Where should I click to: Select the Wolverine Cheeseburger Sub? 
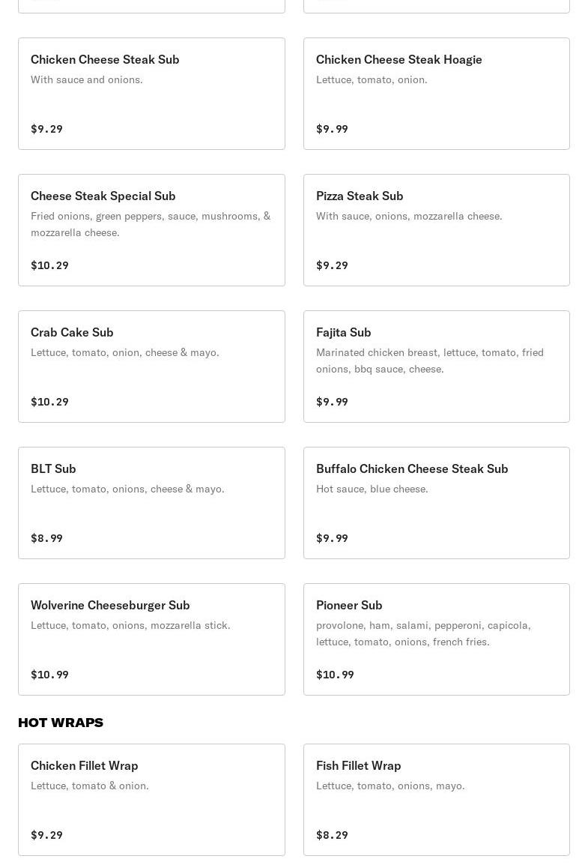[x=151, y=639]
